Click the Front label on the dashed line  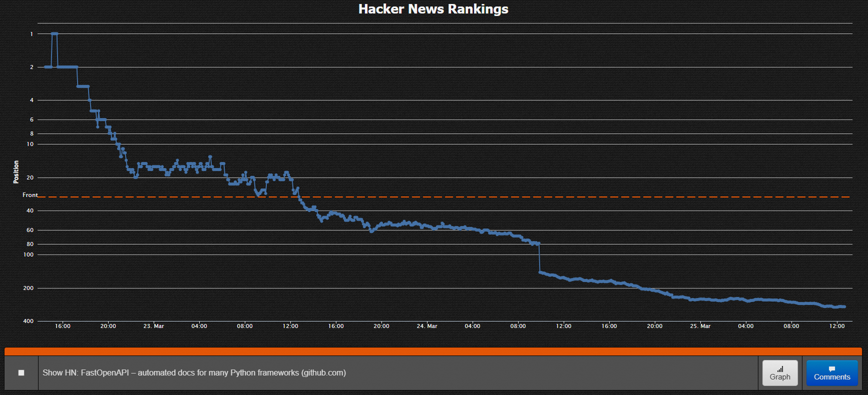coord(30,195)
